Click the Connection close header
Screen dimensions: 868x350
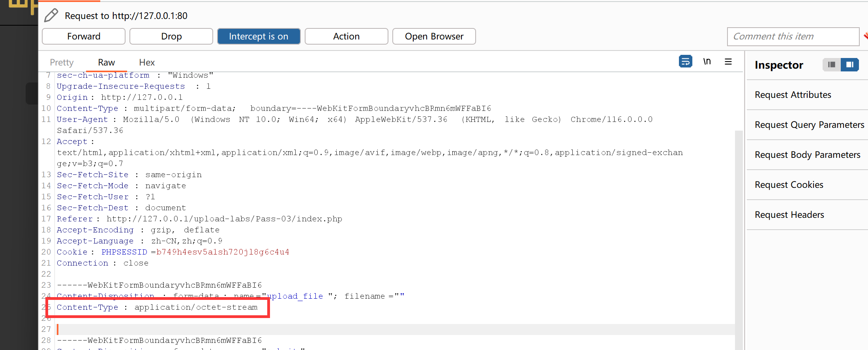click(103, 263)
